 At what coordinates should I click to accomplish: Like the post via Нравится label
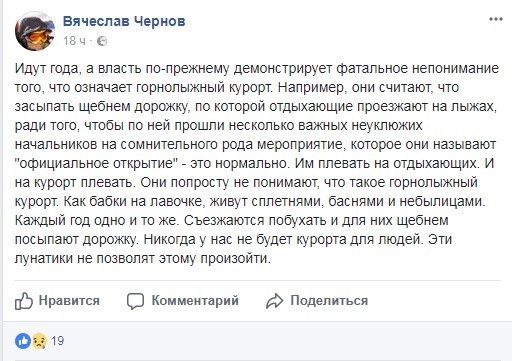point(69,300)
